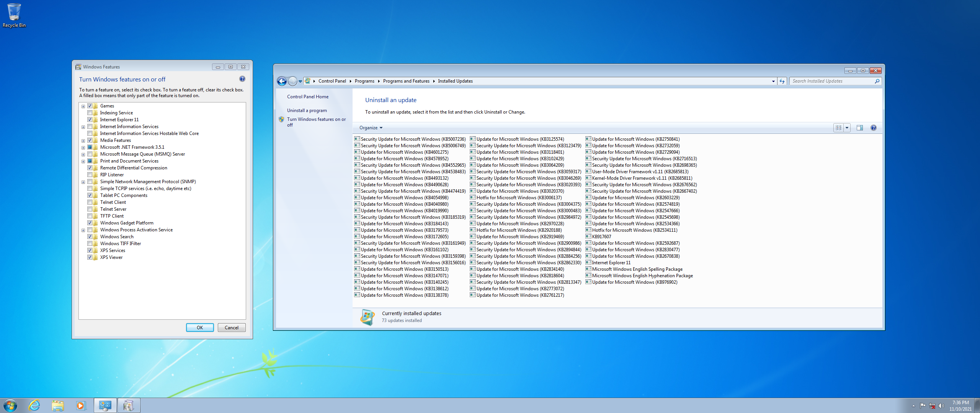This screenshot has width=980, height=413.
Task: Select the KB917607 update entry
Action: tap(598, 237)
